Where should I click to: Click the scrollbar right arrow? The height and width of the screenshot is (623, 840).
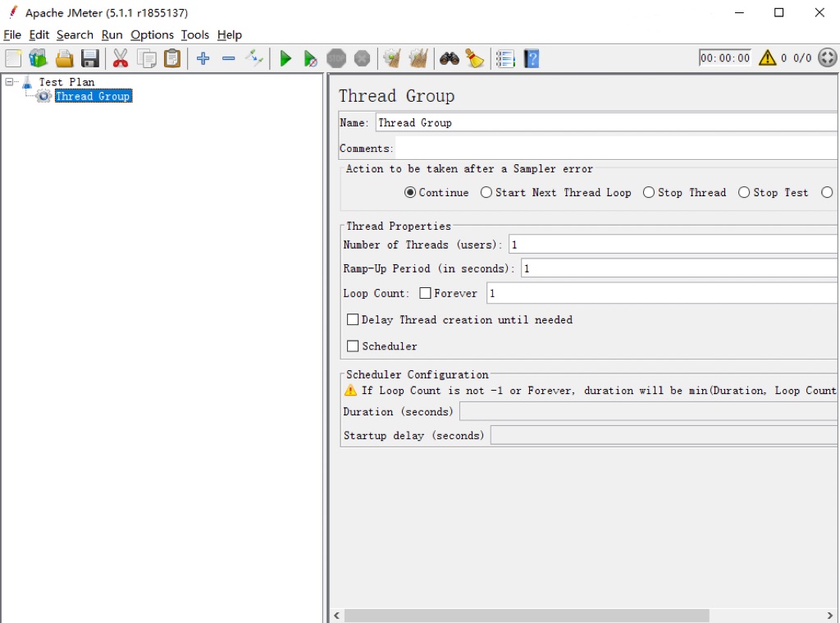coord(830,615)
